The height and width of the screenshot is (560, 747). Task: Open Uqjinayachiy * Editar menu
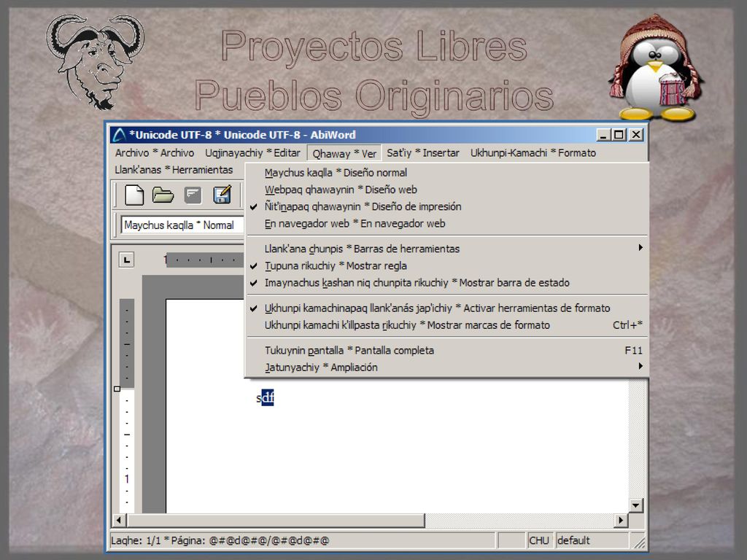coord(252,153)
